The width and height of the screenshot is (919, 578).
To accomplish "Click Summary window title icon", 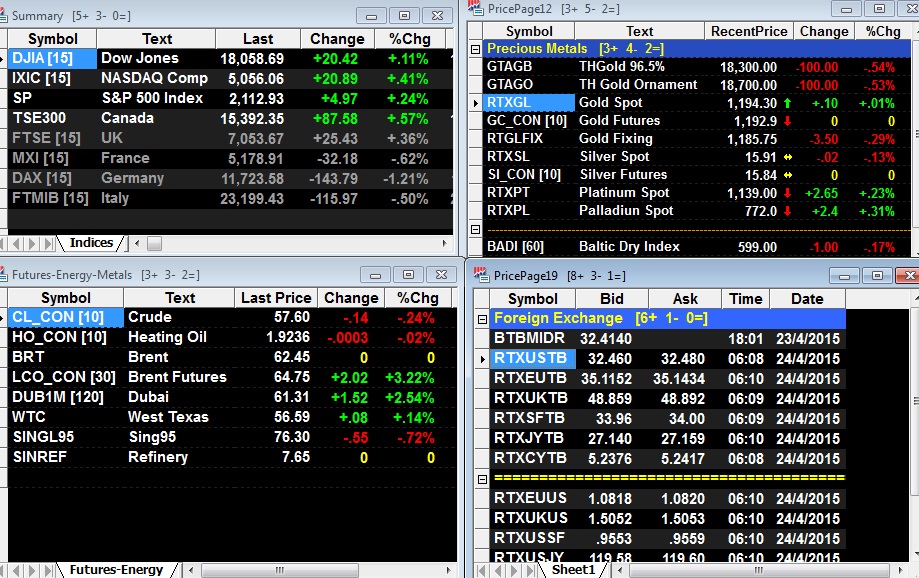I will (x=3, y=16).
